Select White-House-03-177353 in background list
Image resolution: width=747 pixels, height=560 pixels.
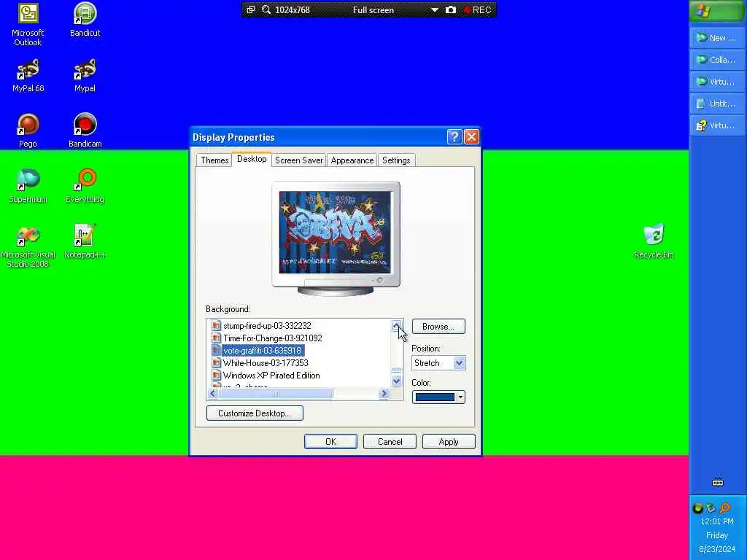tap(266, 363)
